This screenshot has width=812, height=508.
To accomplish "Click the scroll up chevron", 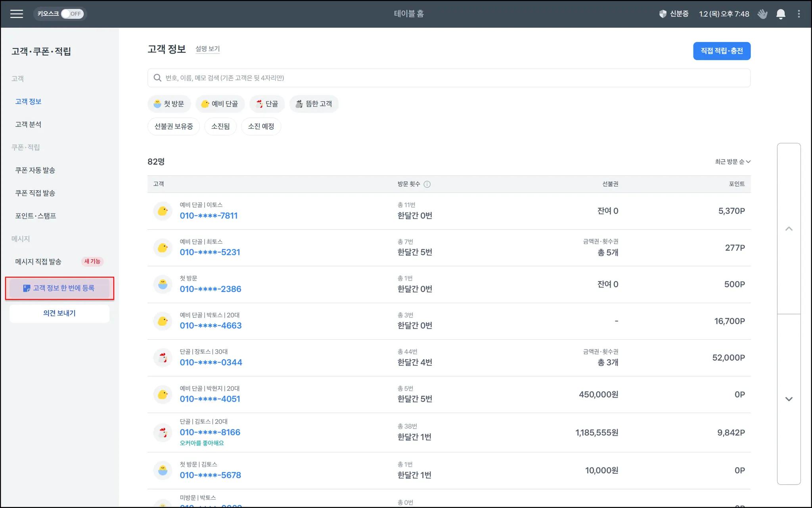I will coord(789,229).
